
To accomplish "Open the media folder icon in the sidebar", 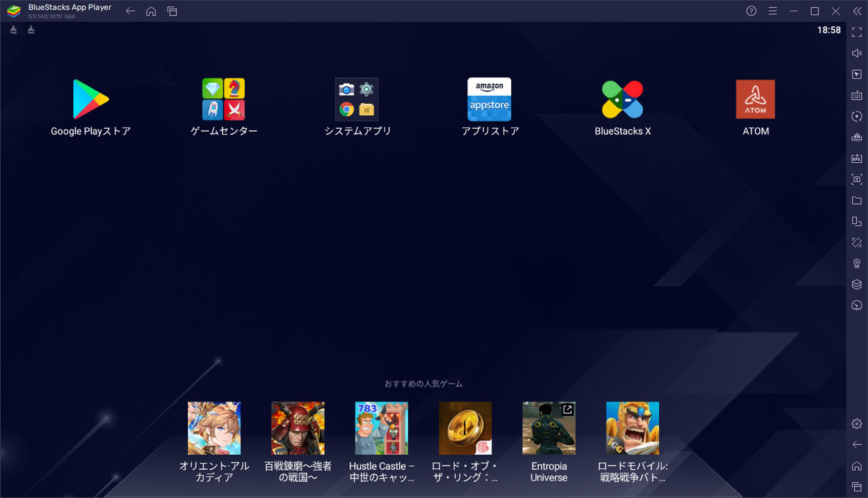I will click(x=857, y=200).
